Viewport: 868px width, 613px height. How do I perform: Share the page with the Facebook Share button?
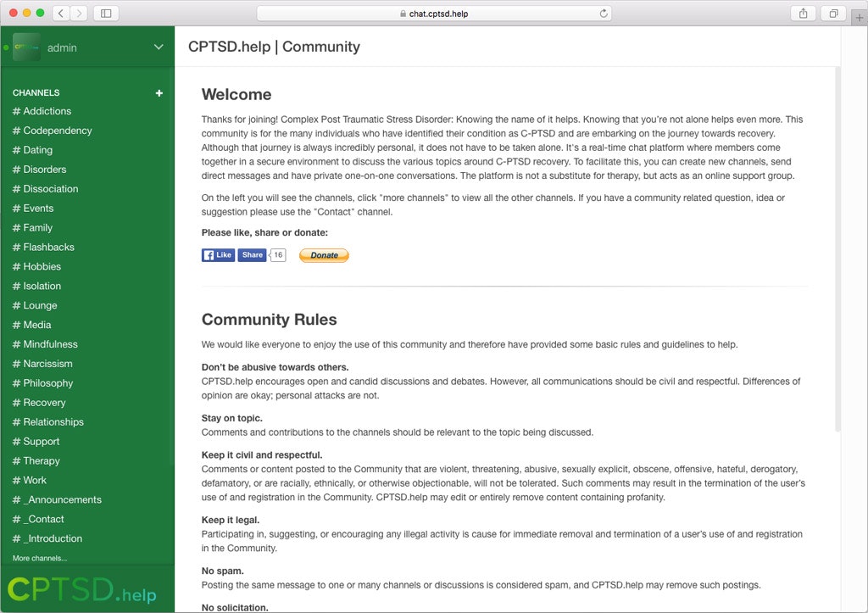pyautogui.click(x=252, y=254)
